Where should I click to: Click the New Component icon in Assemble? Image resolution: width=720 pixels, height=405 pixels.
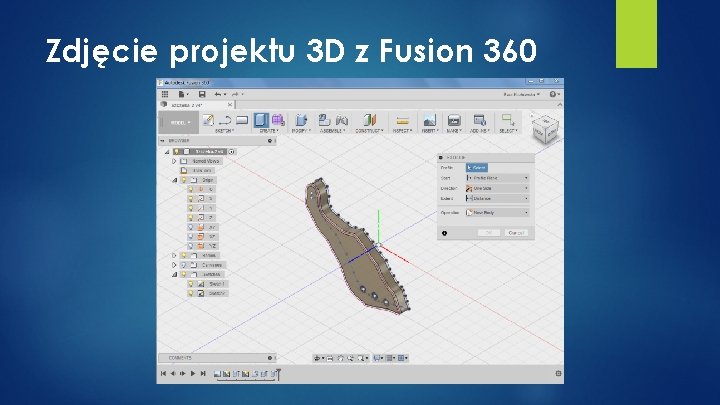(x=324, y=120)
